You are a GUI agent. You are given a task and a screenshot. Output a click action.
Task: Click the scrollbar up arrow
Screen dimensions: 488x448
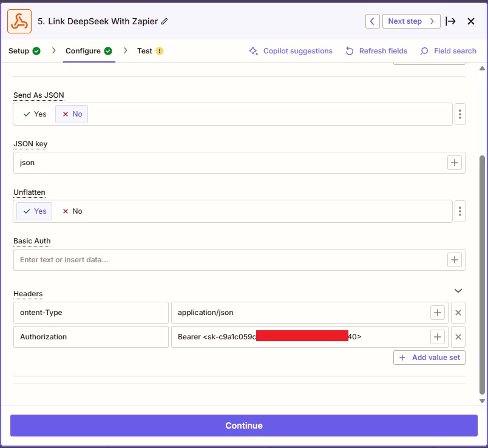click(x=482, y=68)
